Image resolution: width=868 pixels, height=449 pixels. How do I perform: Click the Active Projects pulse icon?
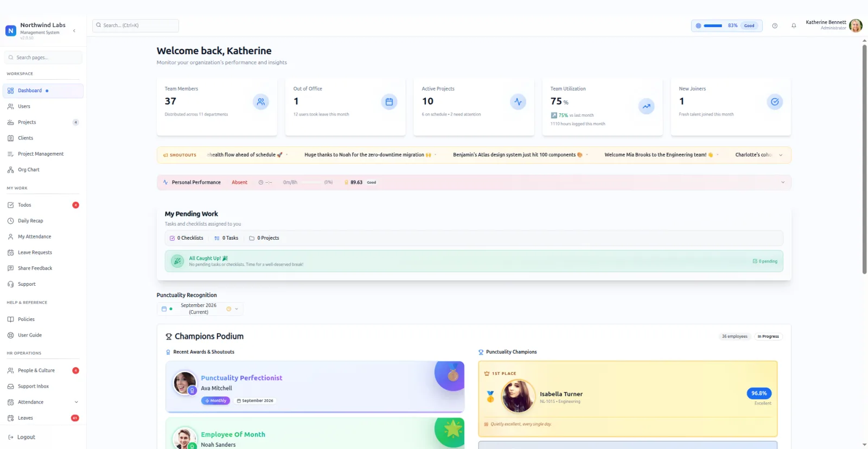coord(518,101)
